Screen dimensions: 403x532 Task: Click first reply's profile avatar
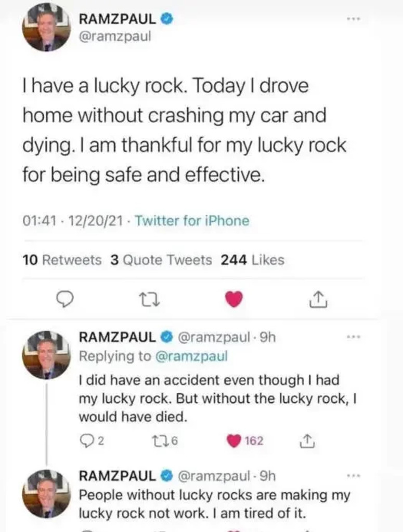pos(46,352)
